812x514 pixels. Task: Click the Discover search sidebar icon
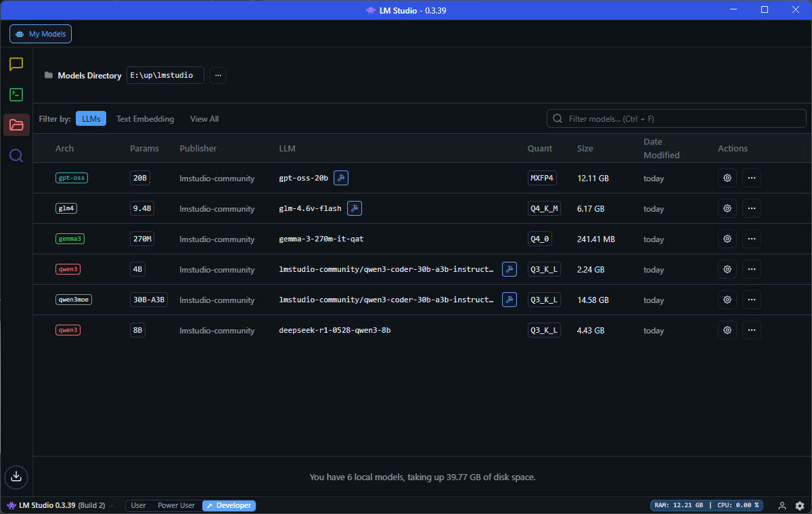coord(16,156)
